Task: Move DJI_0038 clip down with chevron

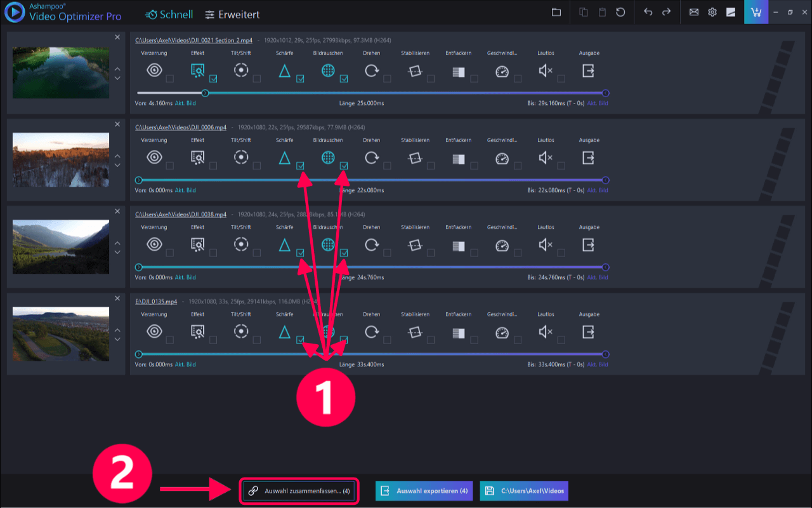Action: pos(117,252)
